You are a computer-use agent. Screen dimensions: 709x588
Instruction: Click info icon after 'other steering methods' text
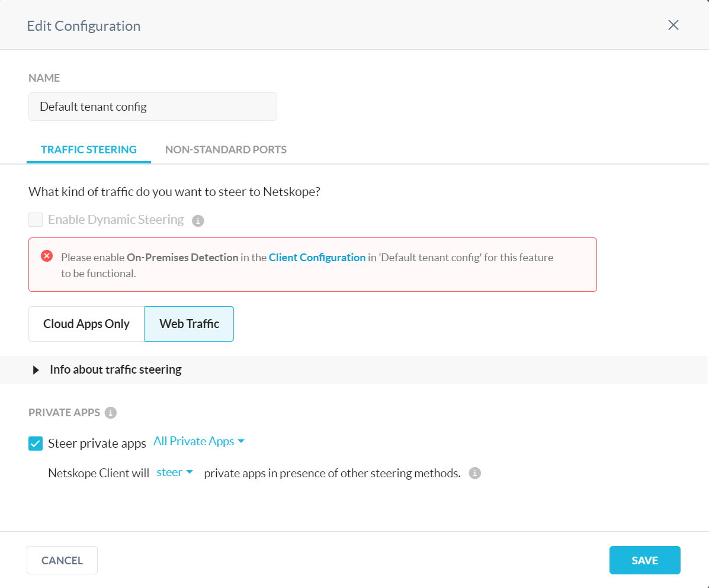point(474,473)
